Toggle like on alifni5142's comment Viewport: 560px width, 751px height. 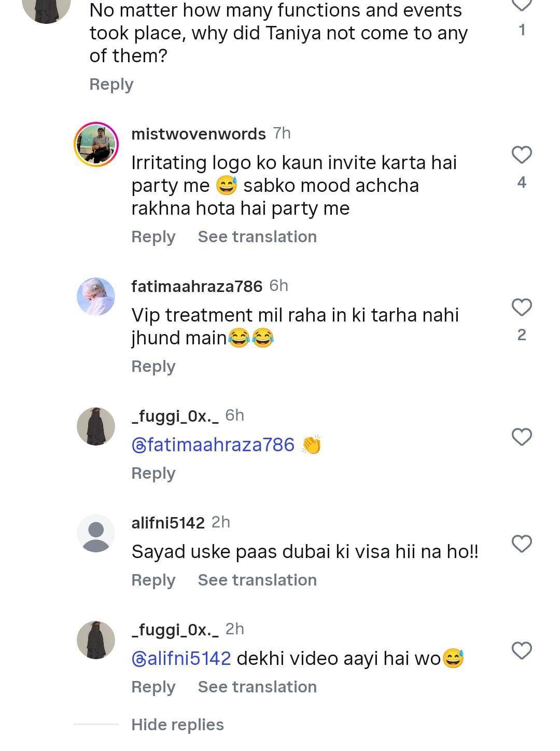pyautogui.click(x=522, y=544)
